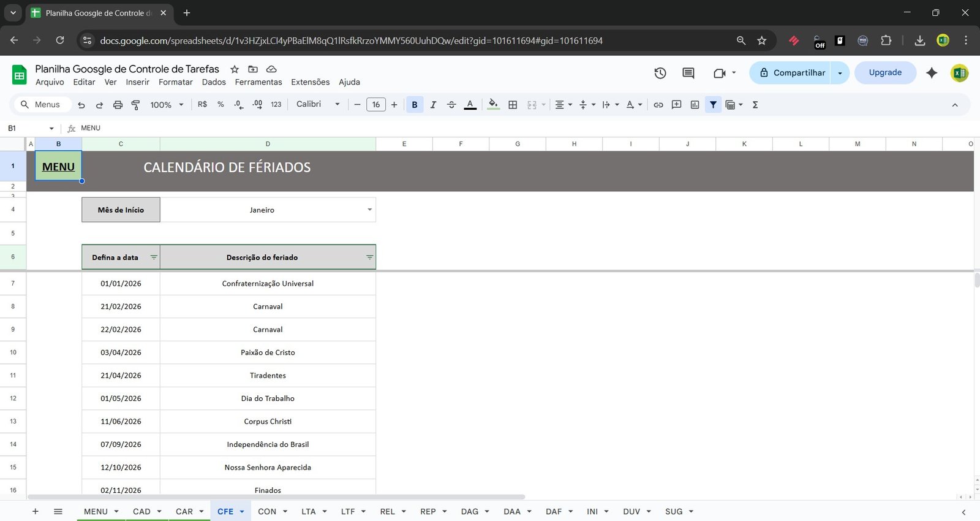980x521 pixels.
Task: Click the print icon in toolbar
Action: (x=118, y=105)
